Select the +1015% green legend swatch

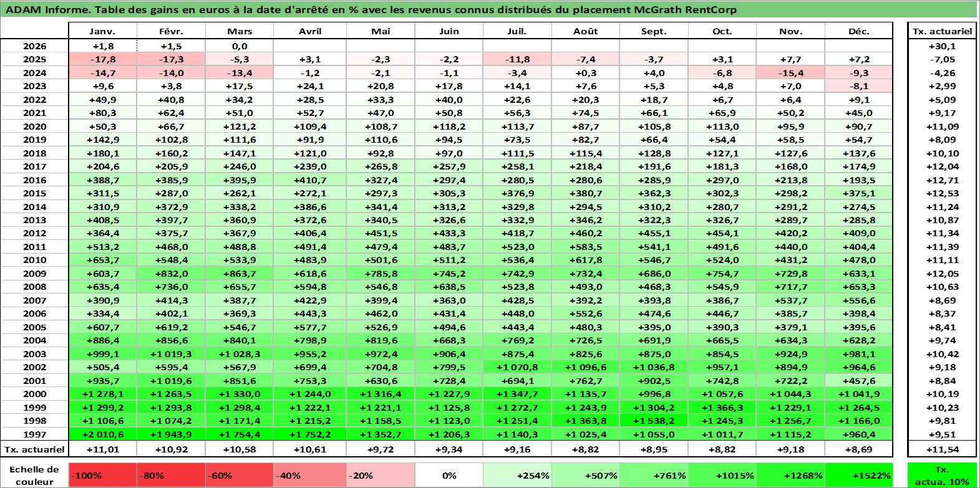[722, 475]
